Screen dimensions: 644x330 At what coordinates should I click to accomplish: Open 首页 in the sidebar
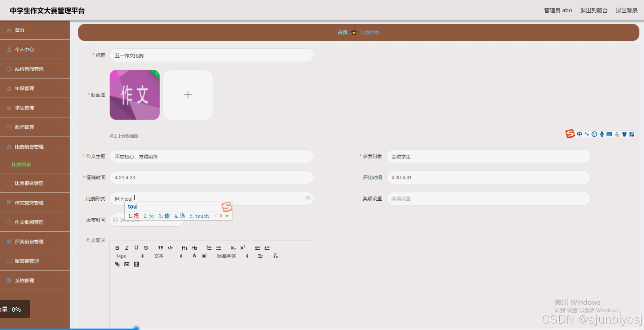pyautogui.click(x=35, y=30)
